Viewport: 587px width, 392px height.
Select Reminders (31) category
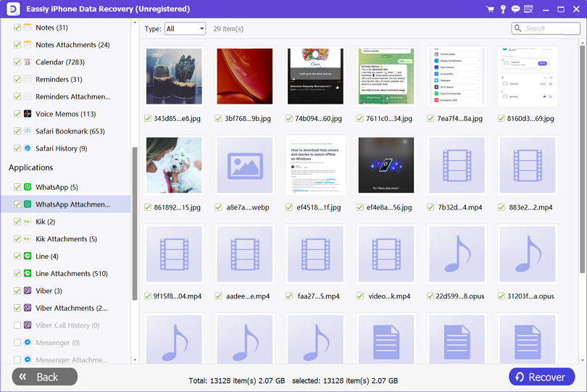[66, 80]
